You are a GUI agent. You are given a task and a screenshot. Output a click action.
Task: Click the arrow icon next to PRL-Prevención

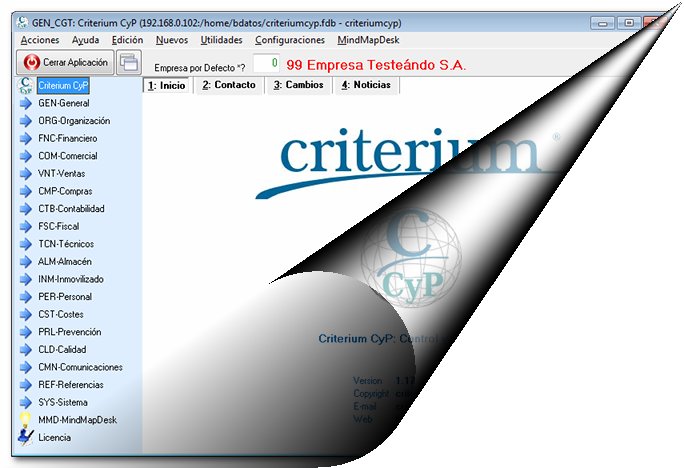pos(26,332)
